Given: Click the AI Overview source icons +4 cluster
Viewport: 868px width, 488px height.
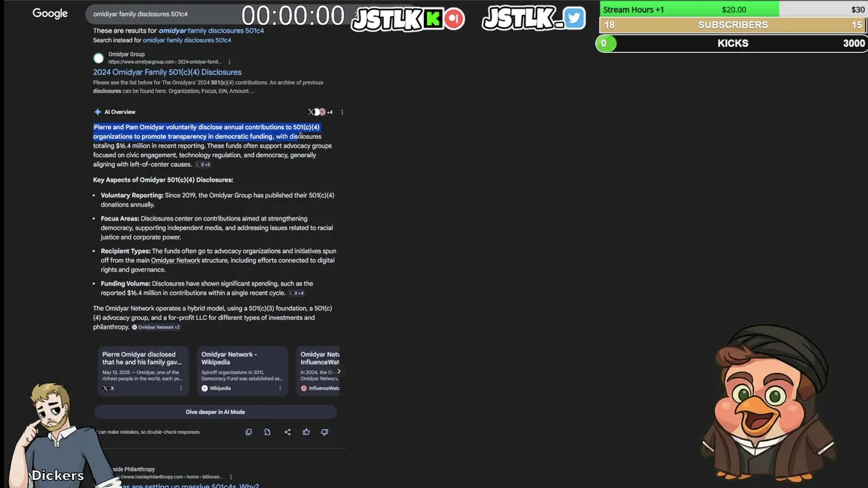Looking at the screenshot, I should pos(320,112).
